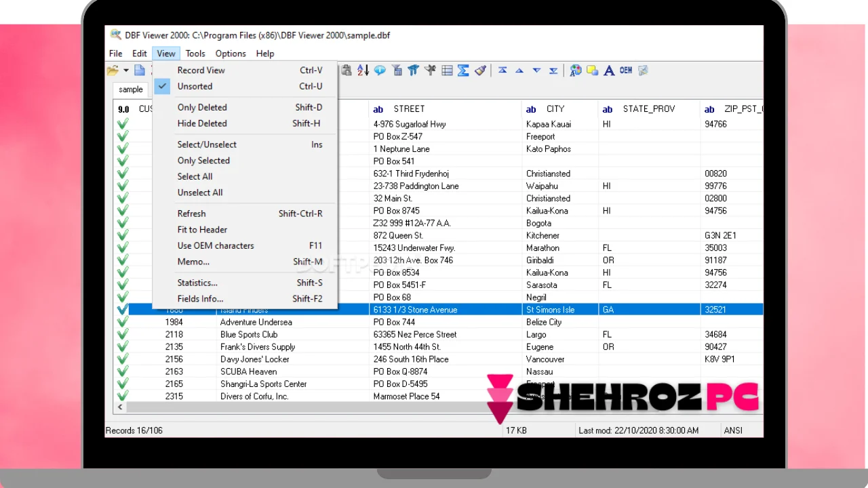Jump to last record arrow icon

point(553,70)
